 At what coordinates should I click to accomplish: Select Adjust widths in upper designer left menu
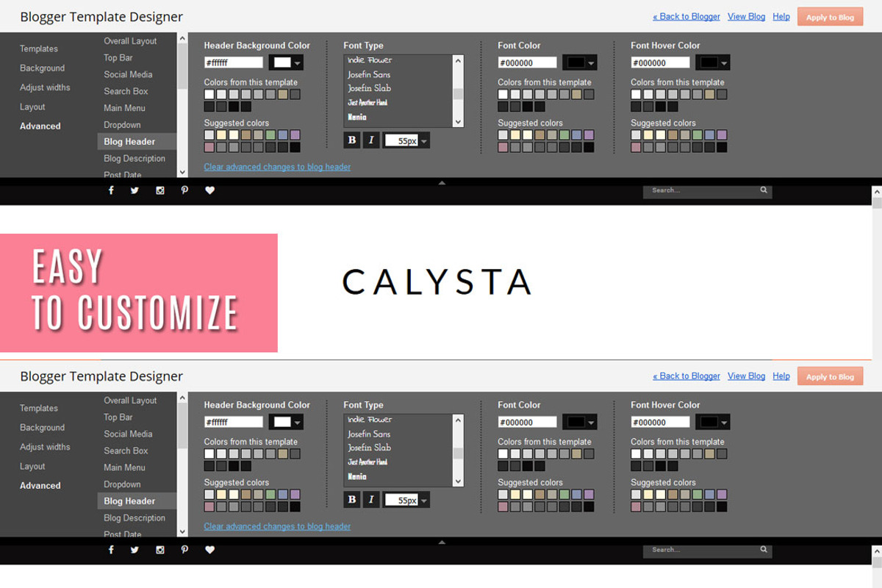click(x=45, y=87)
